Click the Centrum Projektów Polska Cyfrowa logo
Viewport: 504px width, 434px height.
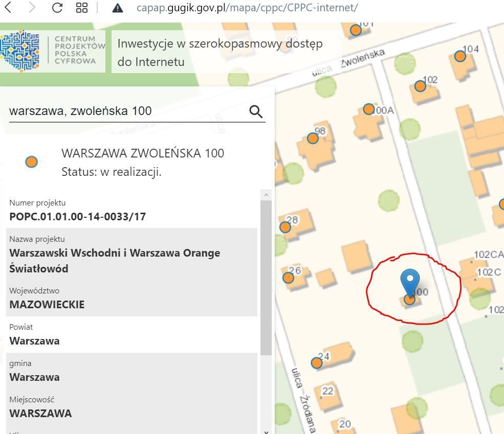pyautogui.click(x=53, y=51)
